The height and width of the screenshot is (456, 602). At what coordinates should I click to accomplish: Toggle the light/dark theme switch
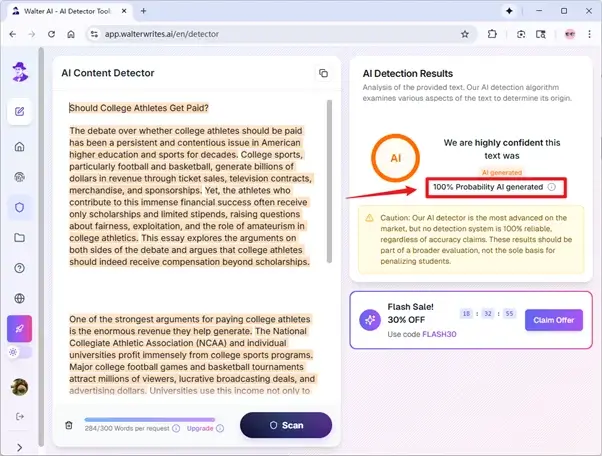19,352
